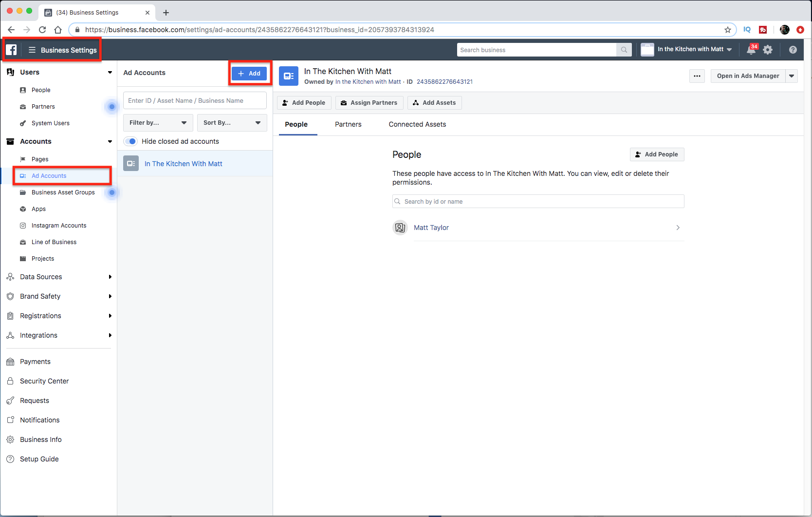Open People under Users in sidebar
Viewport: 812px width, 517px height.
(41, 90)
